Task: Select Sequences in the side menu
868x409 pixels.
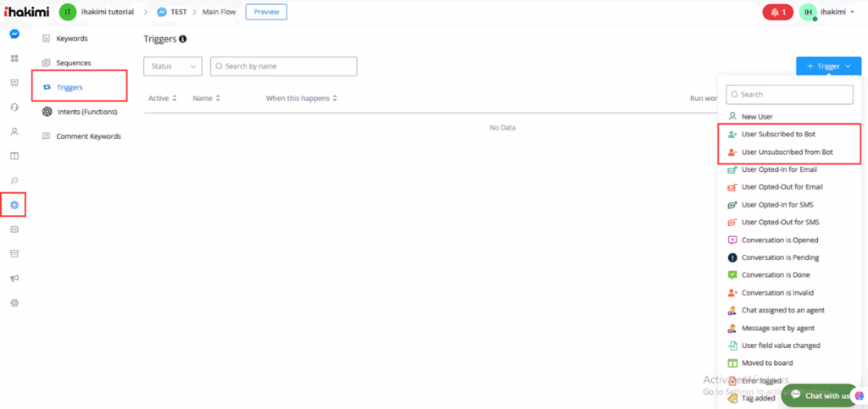Action: [73, 63]
